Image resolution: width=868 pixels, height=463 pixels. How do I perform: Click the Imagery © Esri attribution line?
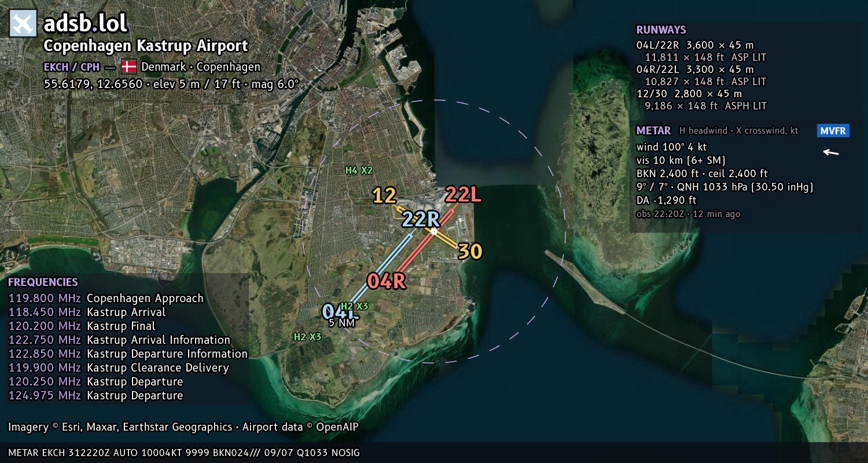tap(183, 427)
